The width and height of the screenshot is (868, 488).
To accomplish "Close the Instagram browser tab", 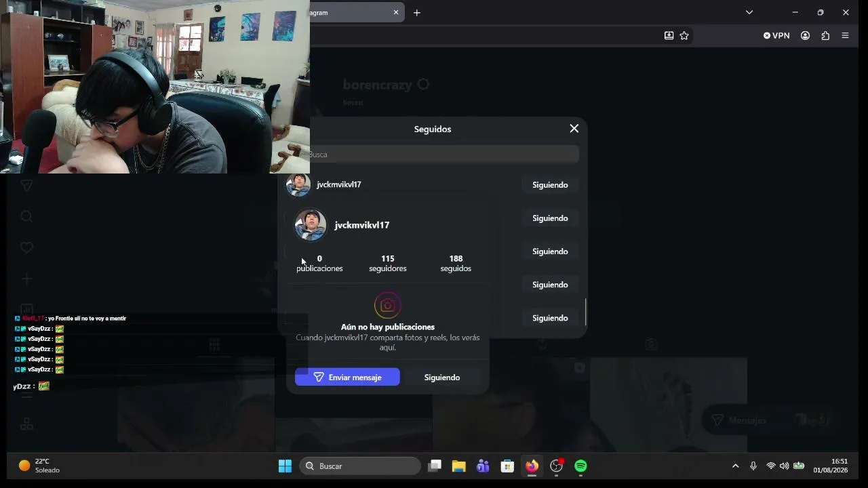I will [396, 12].
